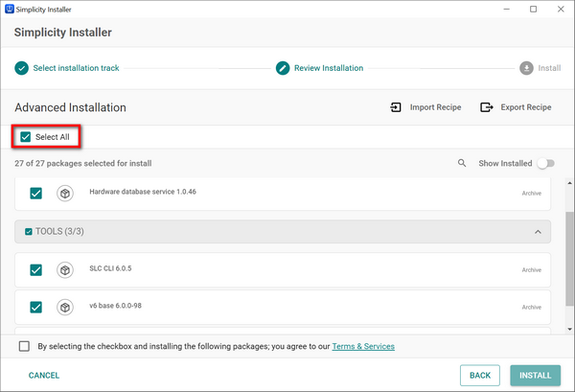Click the Import Recipe icon

coord(396,107)
